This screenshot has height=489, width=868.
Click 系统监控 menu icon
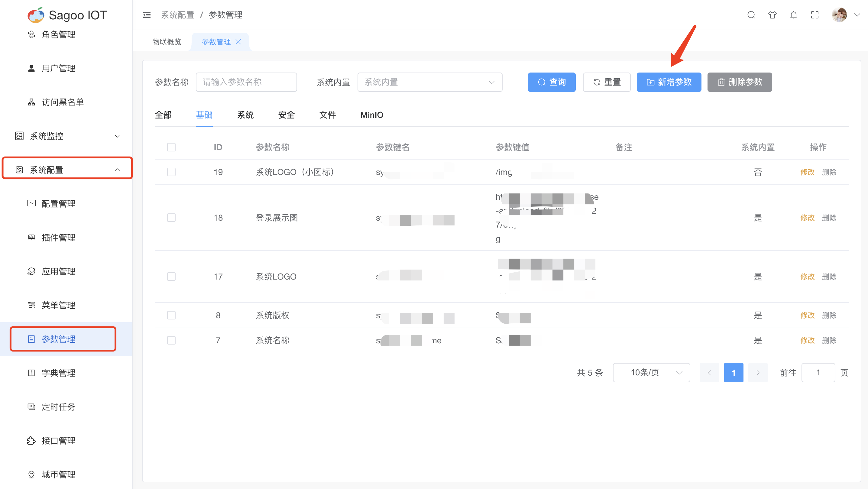point(19,136)
